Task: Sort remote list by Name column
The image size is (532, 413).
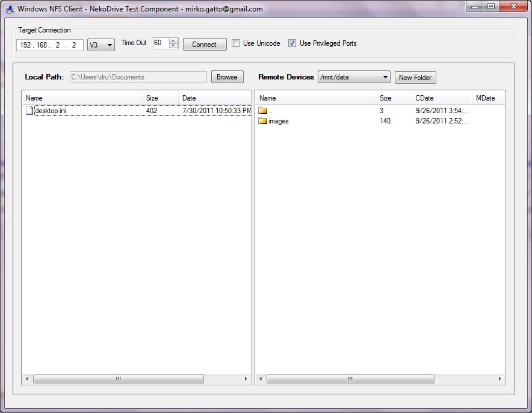Action: coord(315,98)
